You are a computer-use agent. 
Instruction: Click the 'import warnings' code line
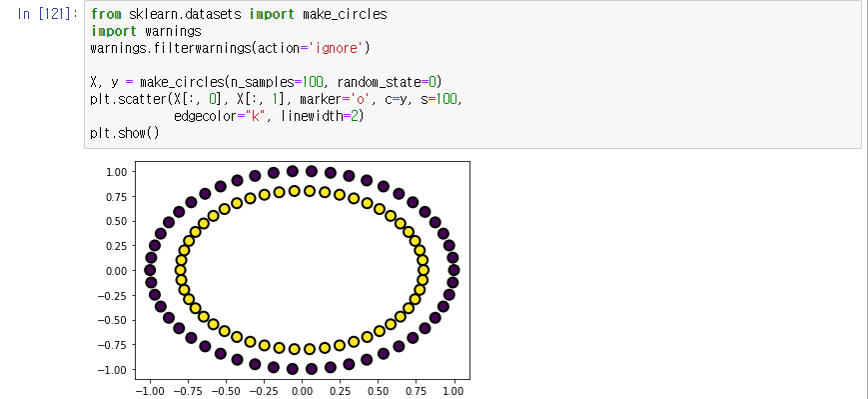pos(146,31)
